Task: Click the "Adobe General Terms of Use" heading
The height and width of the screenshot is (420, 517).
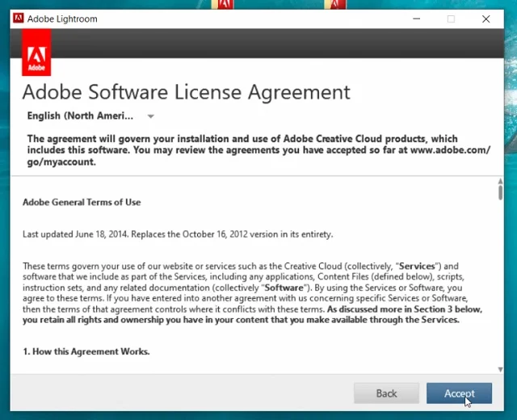Action: tap(82, 202)
